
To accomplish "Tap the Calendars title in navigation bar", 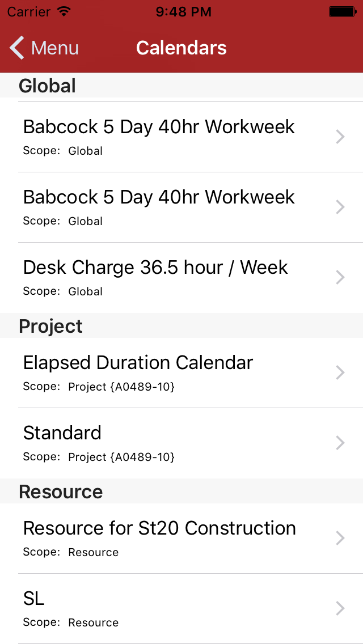I will click(181, 48).
